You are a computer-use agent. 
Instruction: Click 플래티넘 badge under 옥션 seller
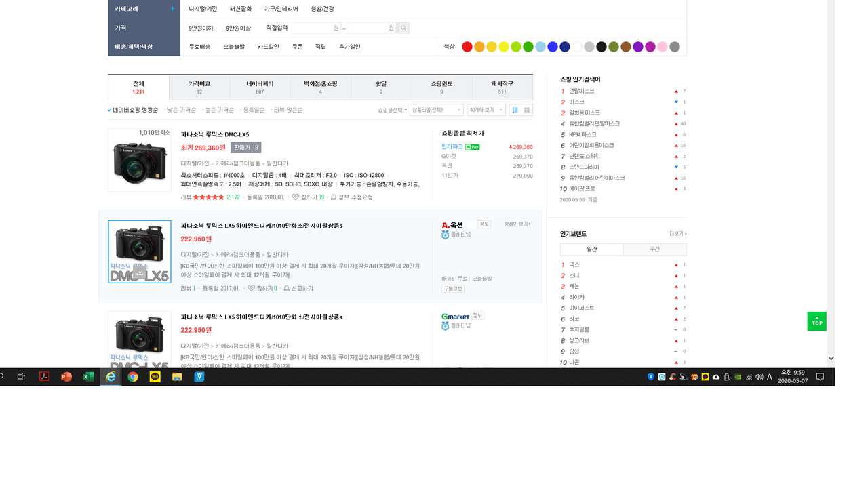(x=456, y=235)
